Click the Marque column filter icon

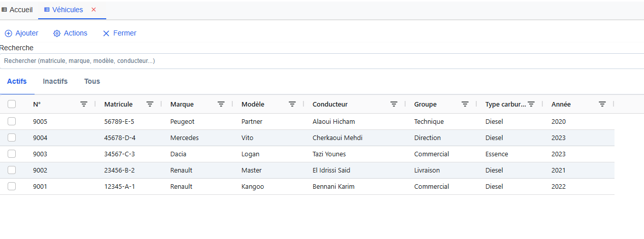coord(221,104)
